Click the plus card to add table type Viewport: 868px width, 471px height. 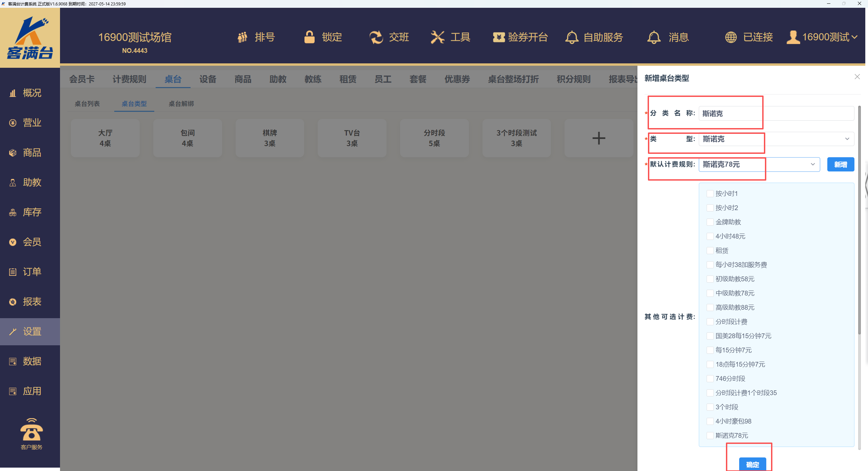click(x=599, y=138)
